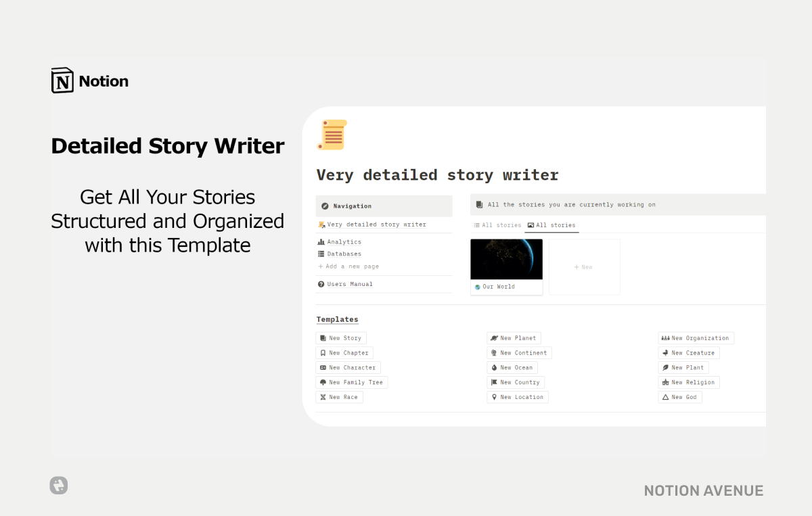Open the New Family Tree template
The height and width of the screenshot is (516, 812).
click(x=351, y=382)
